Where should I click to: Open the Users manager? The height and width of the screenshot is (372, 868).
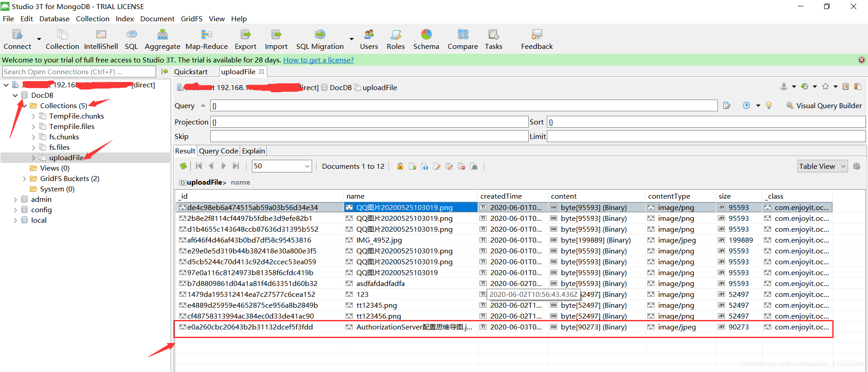[x=369, y=39]
